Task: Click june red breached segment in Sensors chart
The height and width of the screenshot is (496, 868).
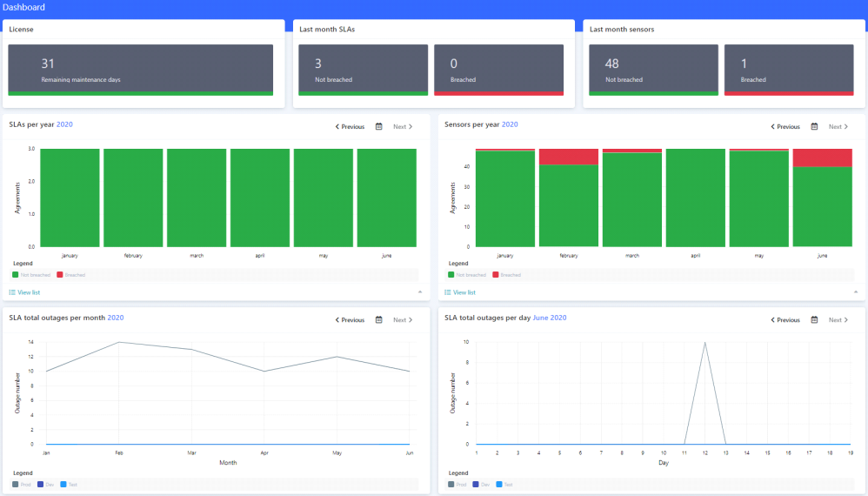Action: (x=823, y=158)
